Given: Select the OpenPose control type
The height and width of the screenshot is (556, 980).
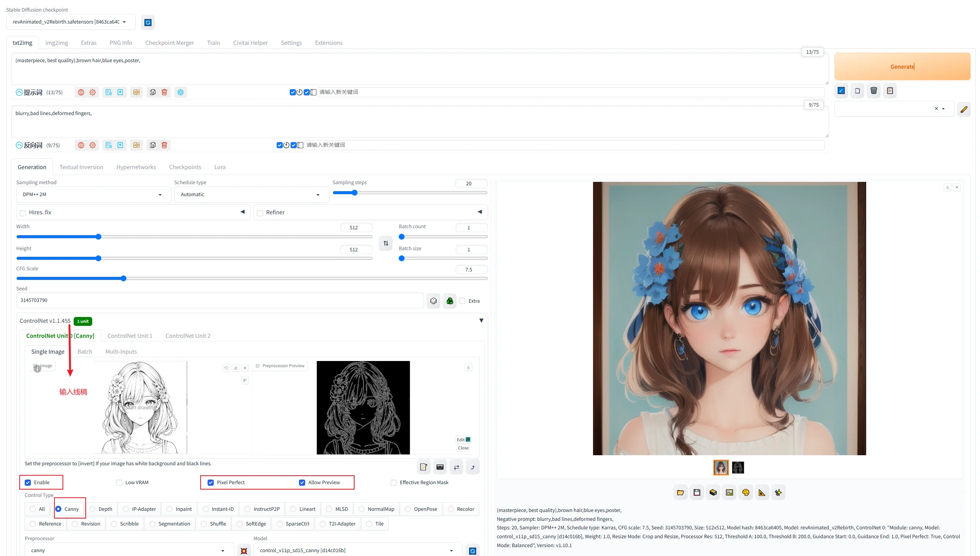Looking at the screenshot, I should (x=421, y=509).
